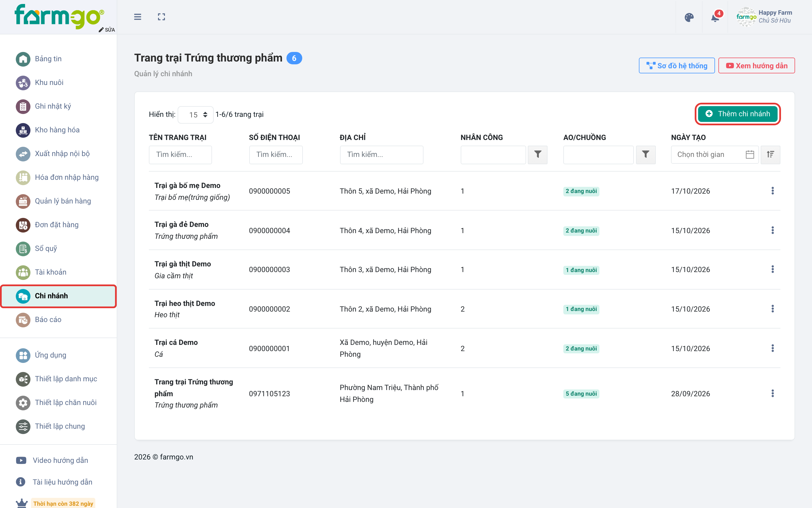This screenshot has width=812, height=508.
Task: Open the theme color palette icon
Action: pos(689,17)
